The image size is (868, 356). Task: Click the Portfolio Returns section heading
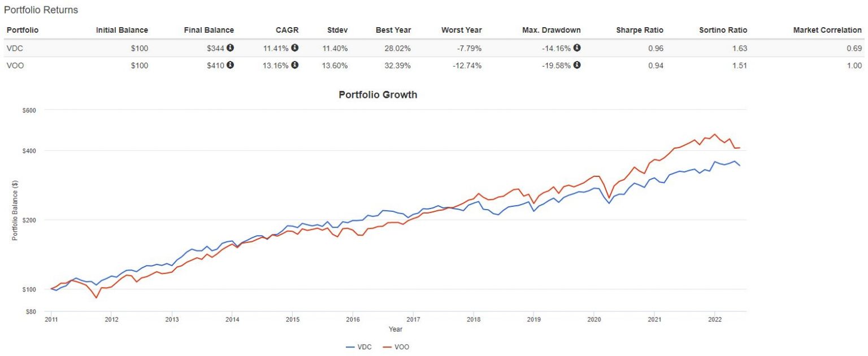click(41, 10)
